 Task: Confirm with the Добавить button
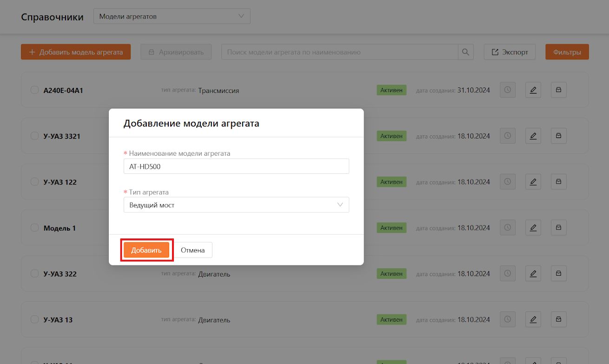tap(146, 250)
